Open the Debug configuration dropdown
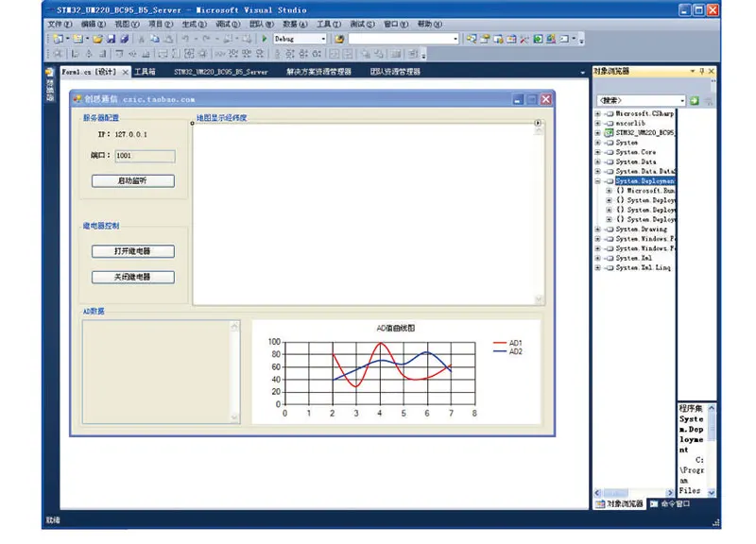The image size is (756, 544). [x=323, y=39]
